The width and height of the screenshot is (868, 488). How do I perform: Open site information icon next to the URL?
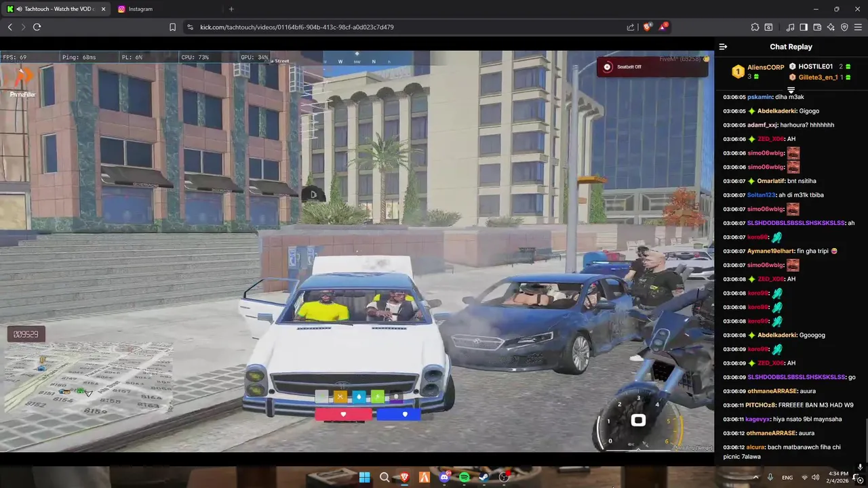(190, 27)
